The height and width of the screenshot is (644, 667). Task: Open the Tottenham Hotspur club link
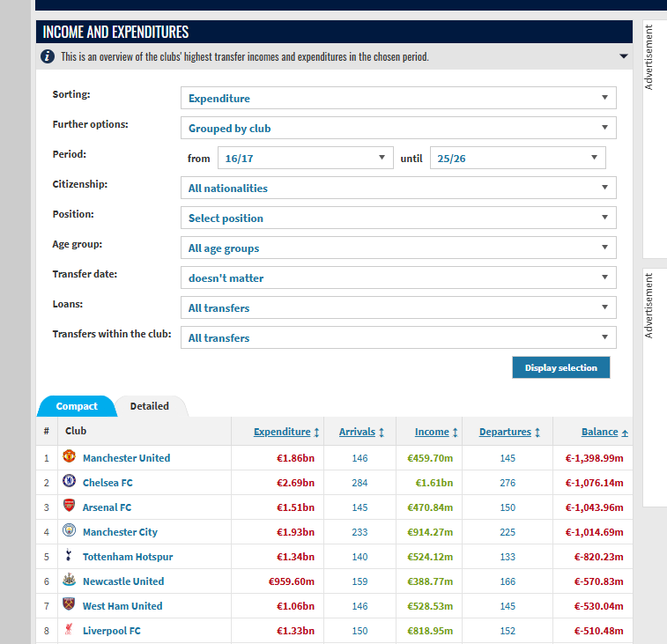(128, 557)
